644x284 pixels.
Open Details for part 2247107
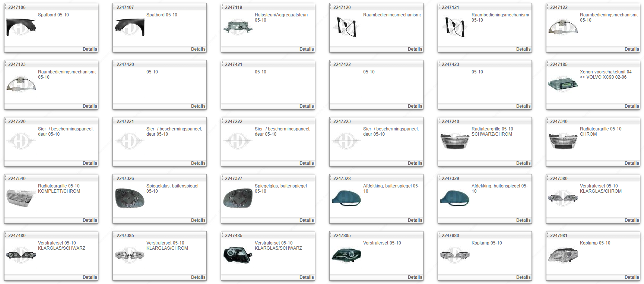tap(198, 49)
